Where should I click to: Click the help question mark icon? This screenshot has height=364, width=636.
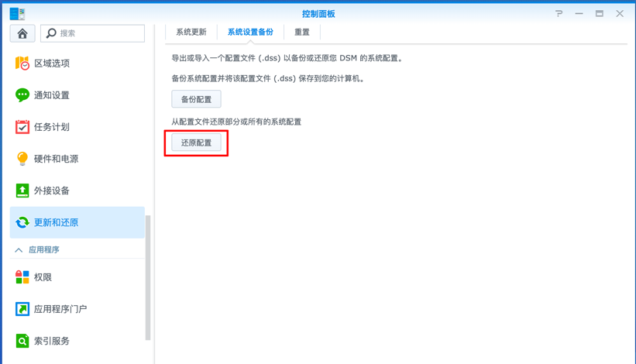point(559,13)
